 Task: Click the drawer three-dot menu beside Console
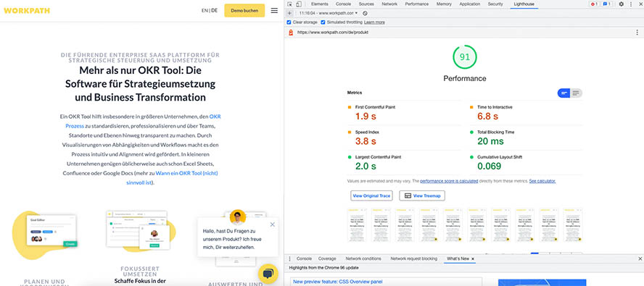(289, 259)
